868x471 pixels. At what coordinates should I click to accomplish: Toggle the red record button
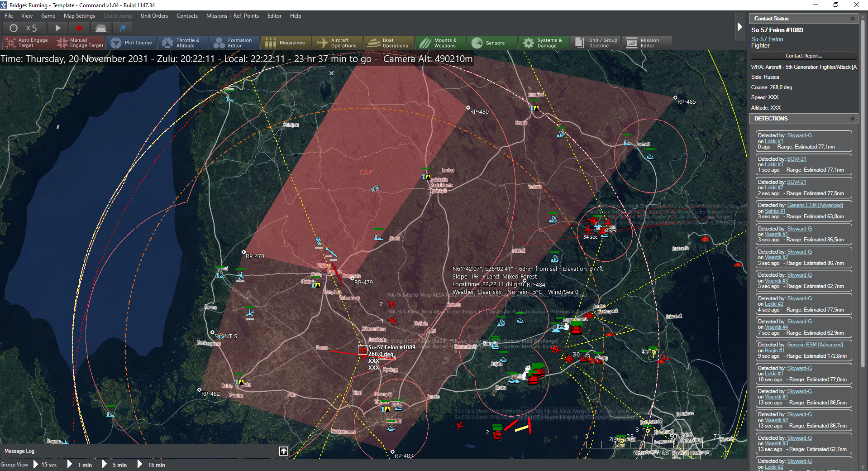pyautogui.click(x=79, y=28)
